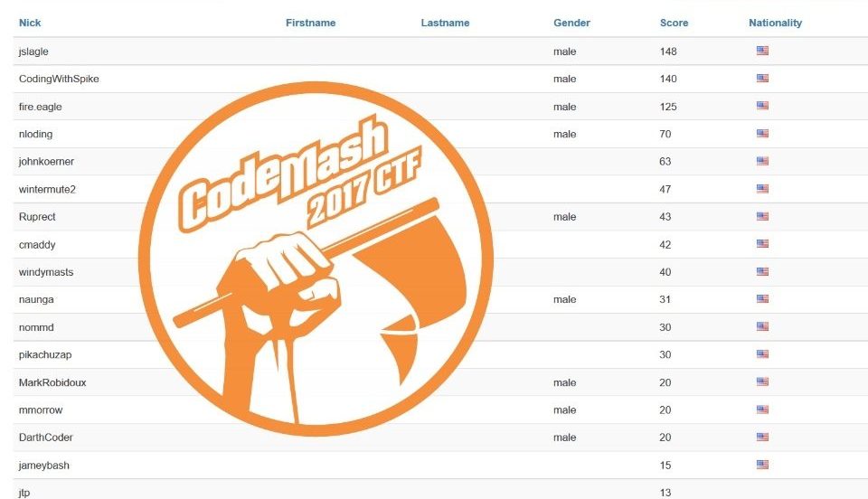Select the flag icon for windymasts
Image resolution: width=868 pixels, height=499 pixels.
coord(762,271)
